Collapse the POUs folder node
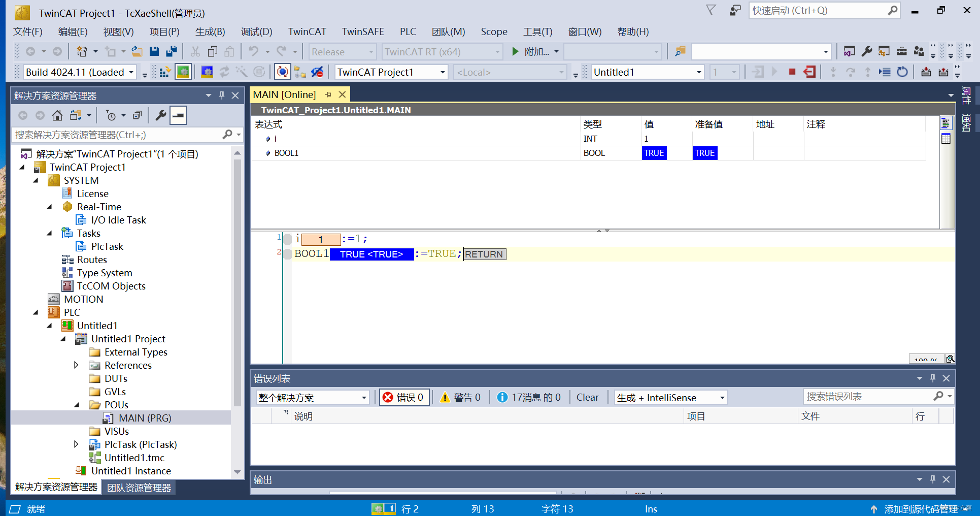The image size is (980, 516). click(x=77, y=405)
